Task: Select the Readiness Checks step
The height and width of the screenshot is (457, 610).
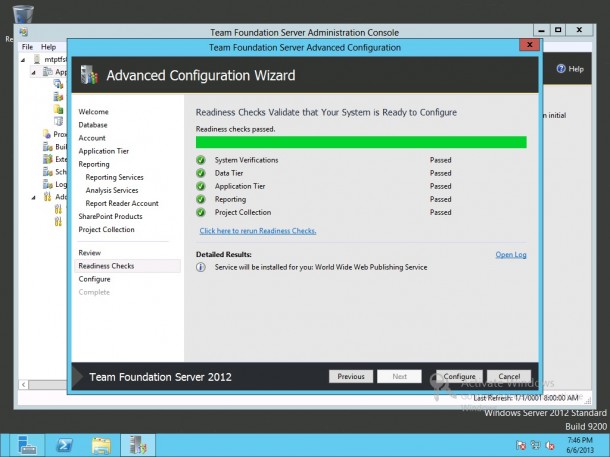Action: pyautogui.click(x=127, y=266)
